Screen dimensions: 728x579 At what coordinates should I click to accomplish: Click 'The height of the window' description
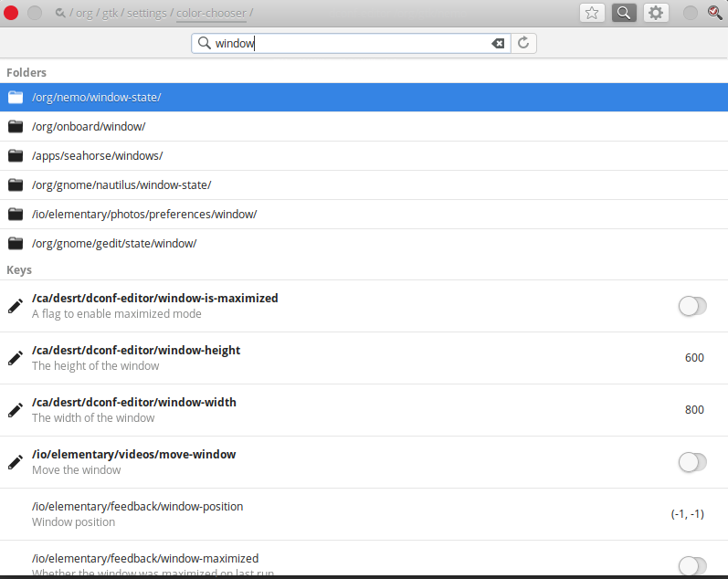click(96, 366)
